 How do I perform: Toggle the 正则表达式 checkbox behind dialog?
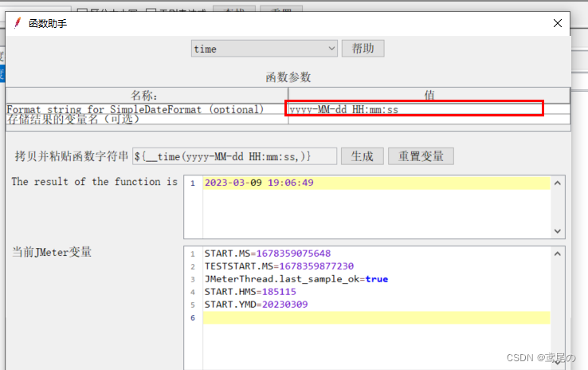151,12
